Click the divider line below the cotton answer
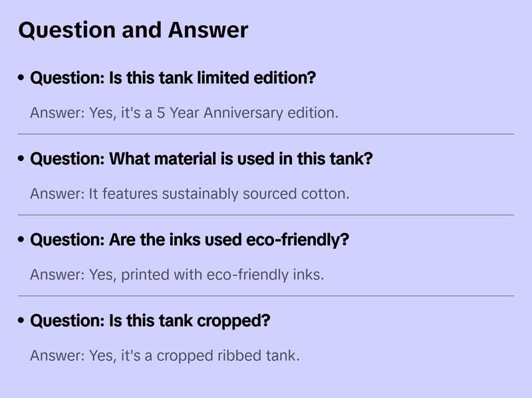Image resolution: width=532 pixels, height=398 pixels. point(266,215)
